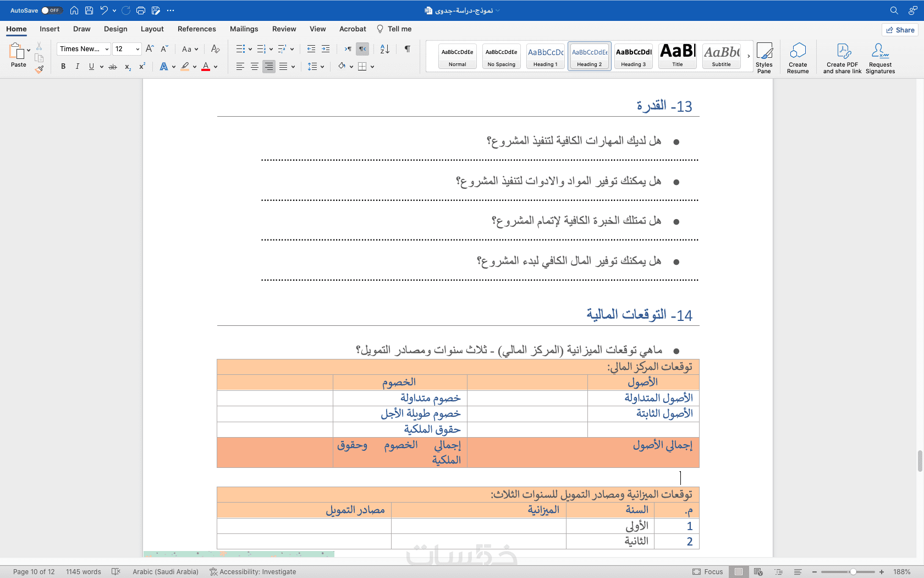Open the Design tab

point(116,29)
